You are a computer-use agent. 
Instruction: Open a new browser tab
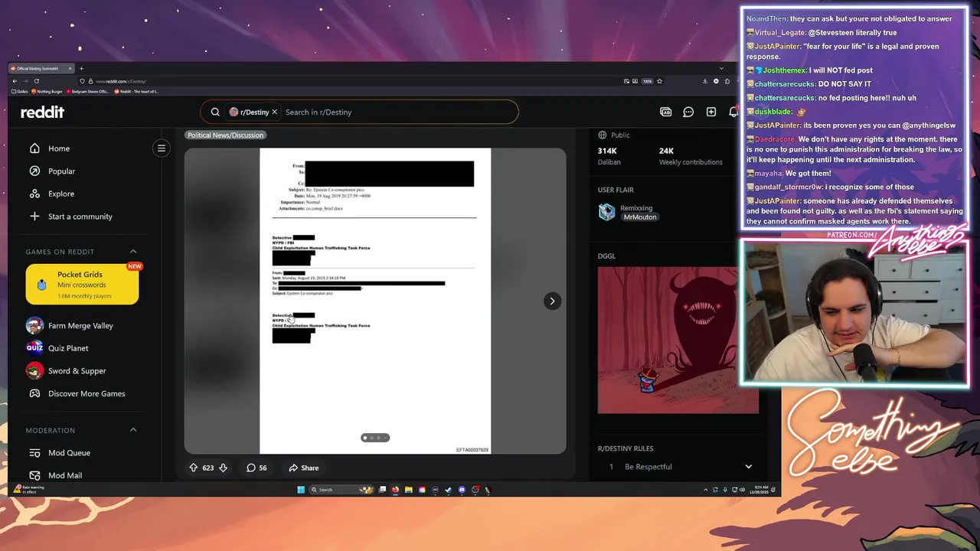81,68
